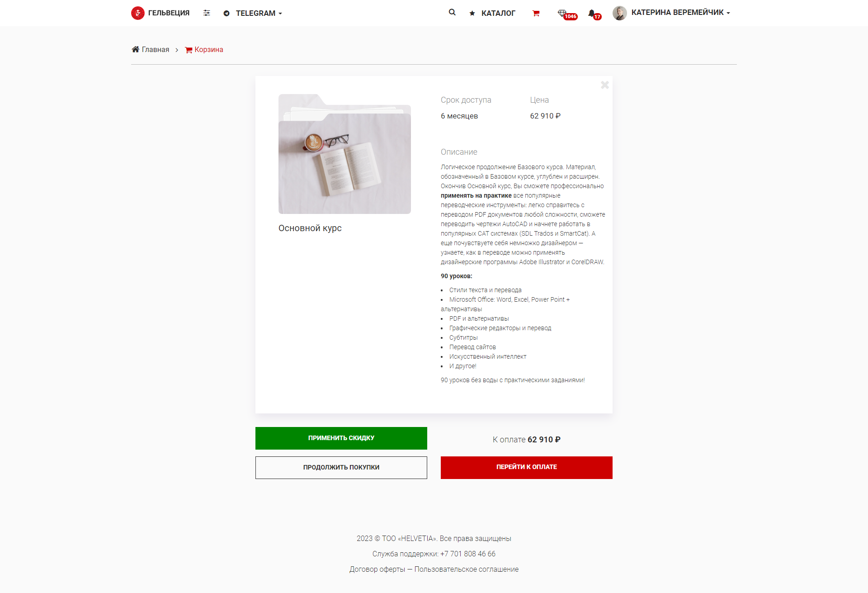Click the green Применить скидку button
Image resolution: width=868 pixels, height=593 pixels.
pyautogui.click(x=341, y=438)
